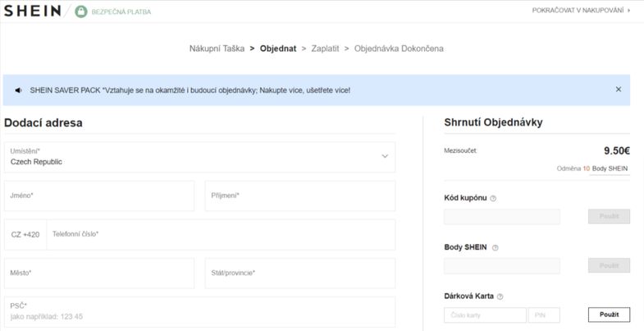Click the chevron in Czech Republic selector
This screenshot has width=644, height=331.
coord(385,156)
